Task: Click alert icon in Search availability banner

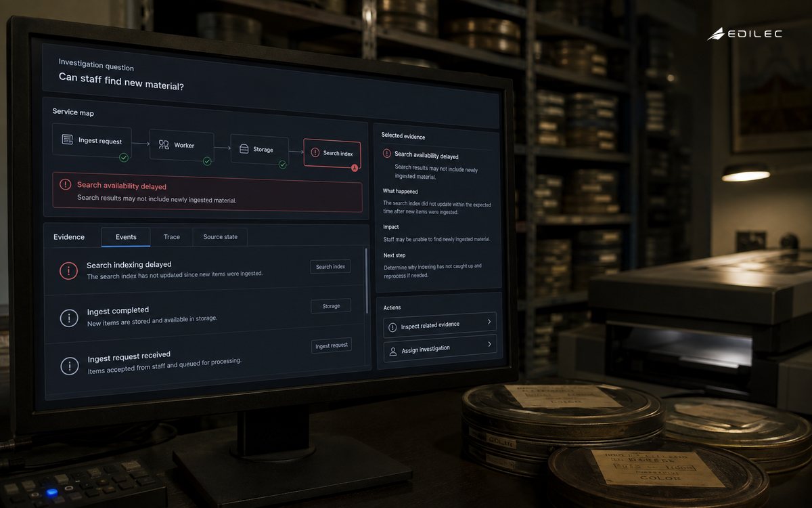Action: coord(65,184)
